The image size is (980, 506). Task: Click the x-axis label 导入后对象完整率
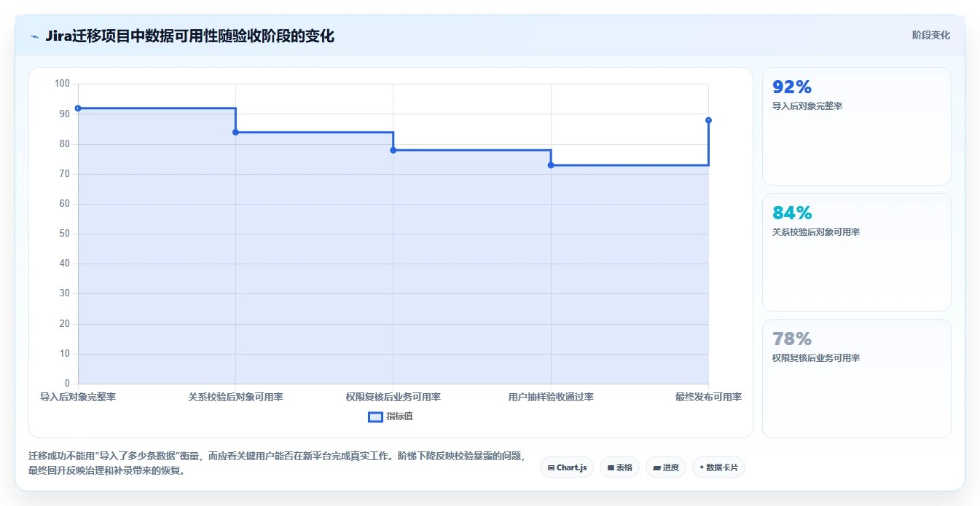coord(78,397)
